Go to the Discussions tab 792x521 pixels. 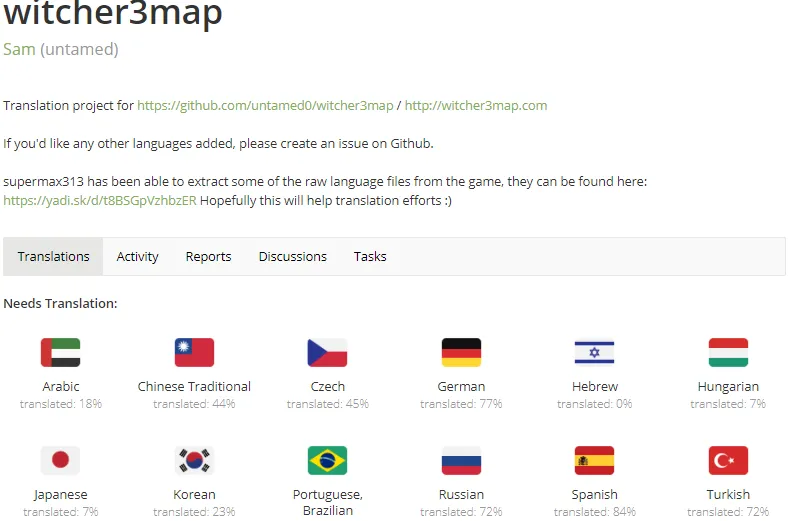click(292, 257)
